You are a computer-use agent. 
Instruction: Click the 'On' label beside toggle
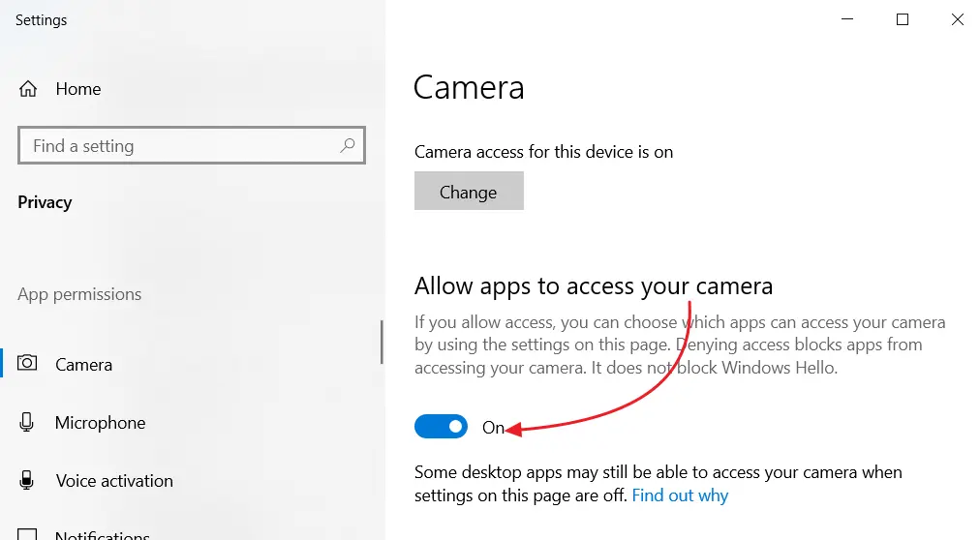493,428
